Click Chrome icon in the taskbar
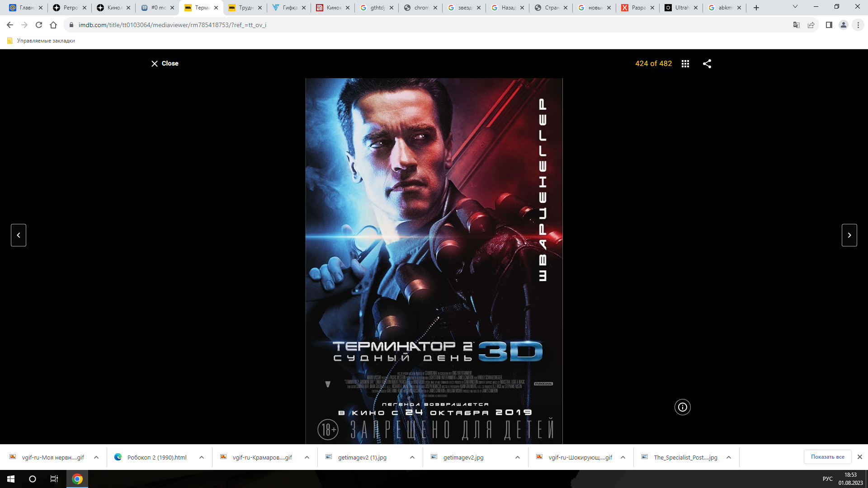Viewport: 868px width, 488px height. click(77, 479)
